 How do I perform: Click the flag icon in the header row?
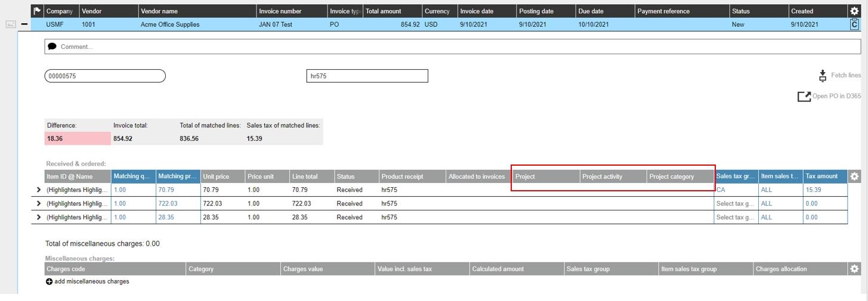point(37,11)
